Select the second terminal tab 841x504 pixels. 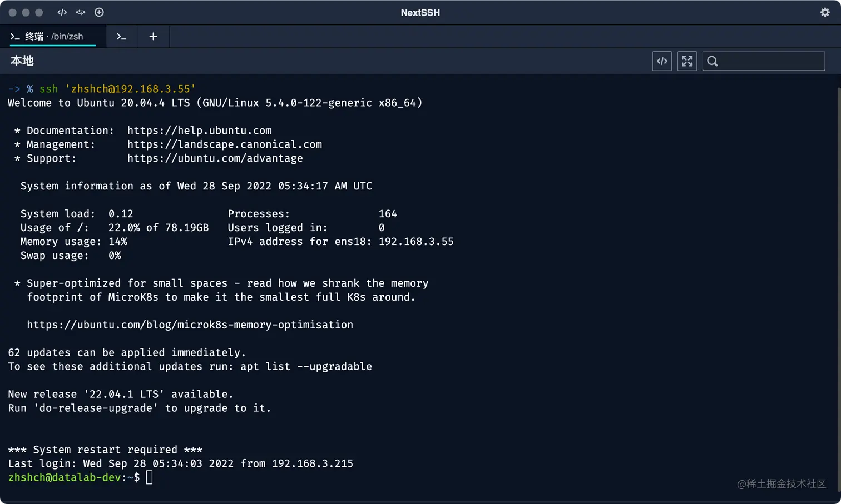pyautogui.click(x=121, y=37)
